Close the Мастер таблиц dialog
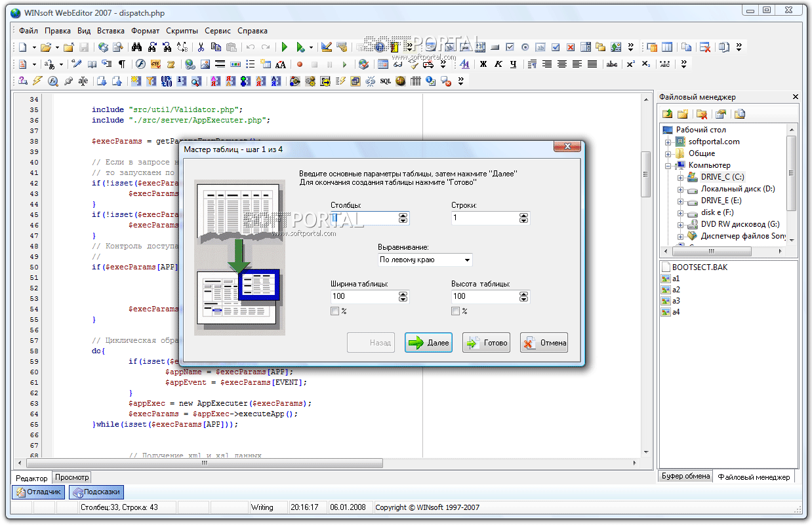This screenshot has height=527, width=812. 567,146
